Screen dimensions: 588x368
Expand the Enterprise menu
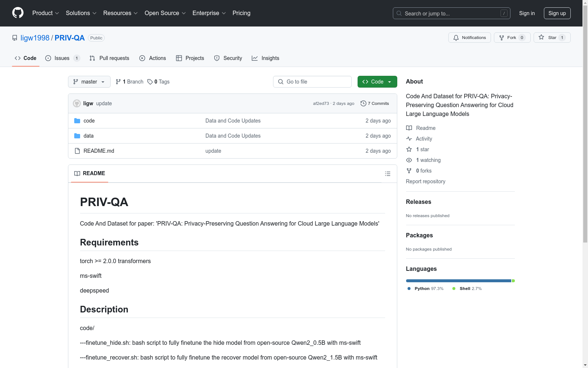[209, 13]
